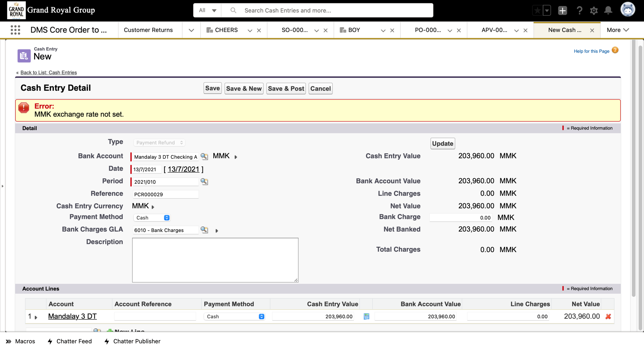644x350 pixels.
Task: Open the Period lookup icon
Action: [204, 181]
